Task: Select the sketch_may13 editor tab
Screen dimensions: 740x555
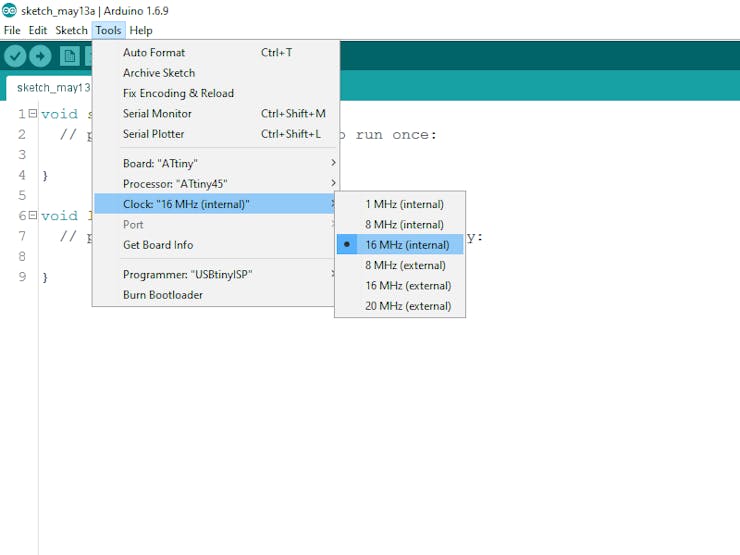Action: pos(50,88)
